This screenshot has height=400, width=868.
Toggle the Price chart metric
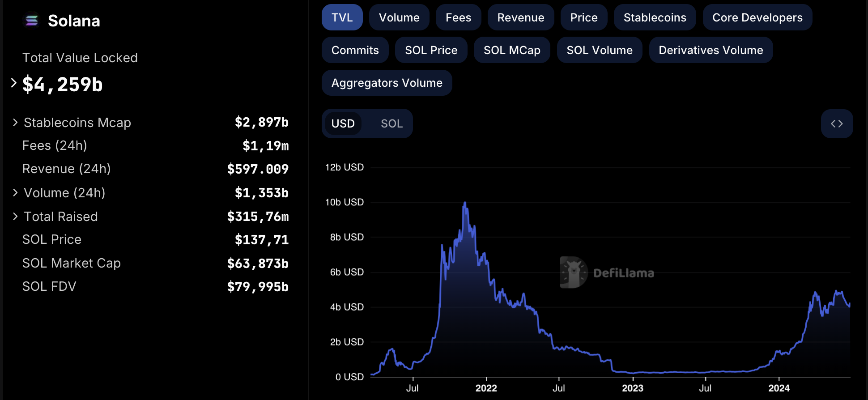(x=584, y=17)
